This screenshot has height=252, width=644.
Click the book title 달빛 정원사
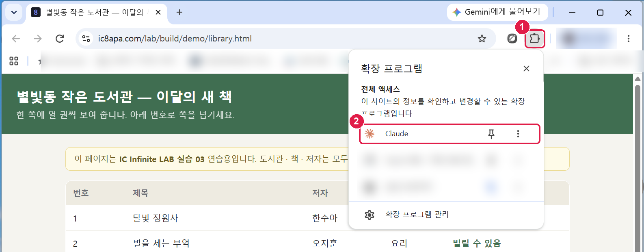[156, 218]
